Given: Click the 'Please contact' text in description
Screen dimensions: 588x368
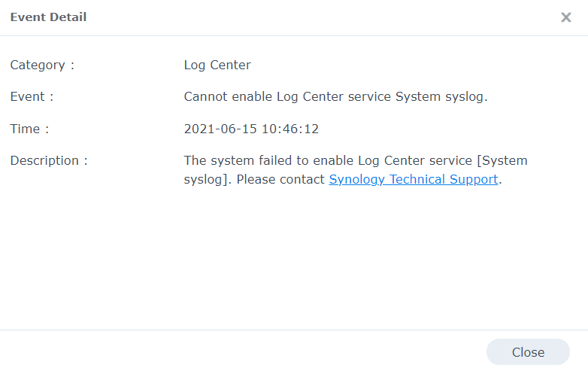Looking at the screenshot, I should pyautogui.click(x=280, y=179).
